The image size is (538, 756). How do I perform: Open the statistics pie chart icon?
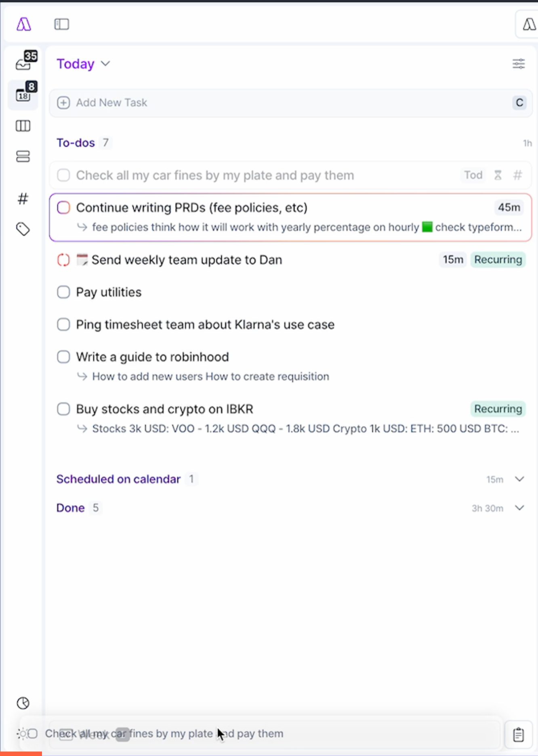[23, 703]
